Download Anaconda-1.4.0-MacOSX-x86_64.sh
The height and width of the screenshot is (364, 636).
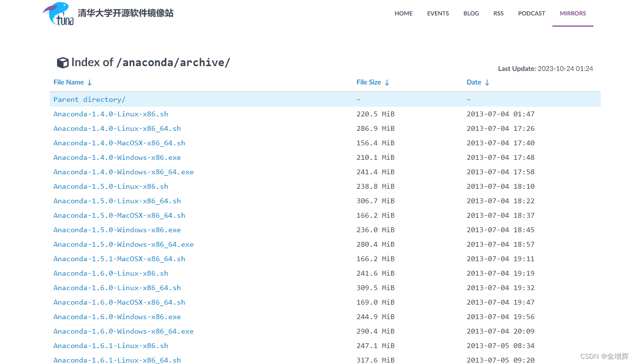click(x=119, y=143)
